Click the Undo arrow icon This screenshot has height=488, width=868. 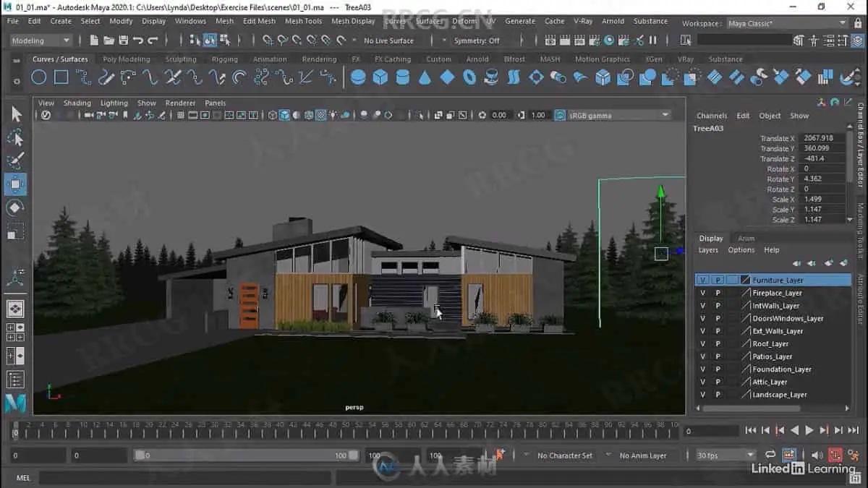coord(137,40)
